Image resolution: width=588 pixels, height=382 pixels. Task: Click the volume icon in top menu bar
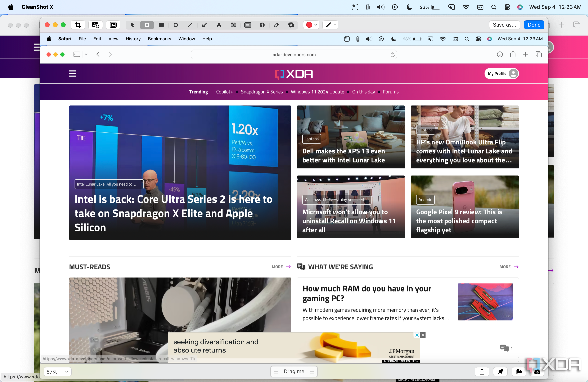[380, 7]
